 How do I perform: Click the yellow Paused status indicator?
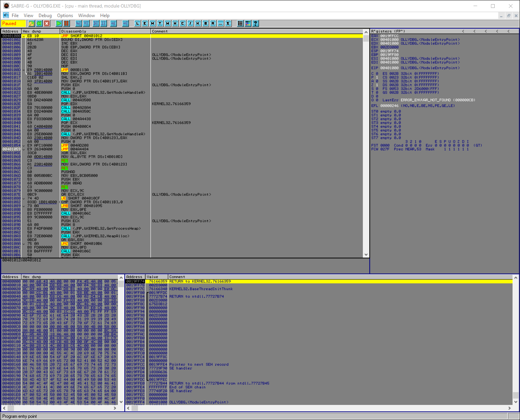[x=14, y=23]
